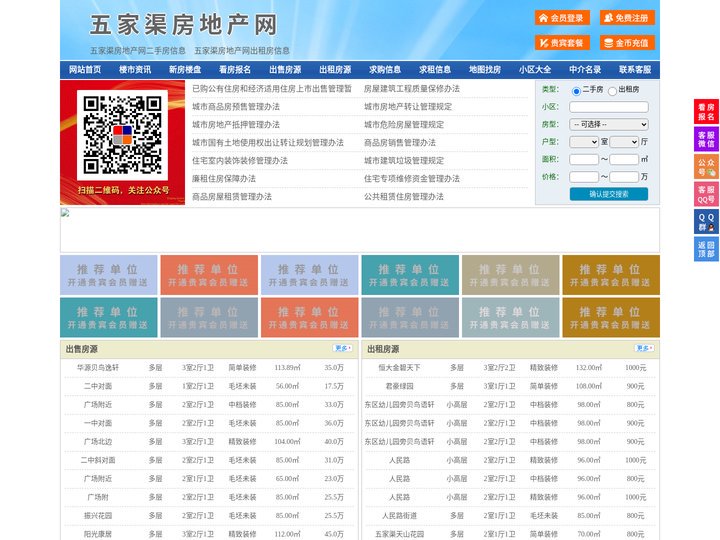
Task: Click the maximum 价格 input field
Action: (x=624, y=177)
